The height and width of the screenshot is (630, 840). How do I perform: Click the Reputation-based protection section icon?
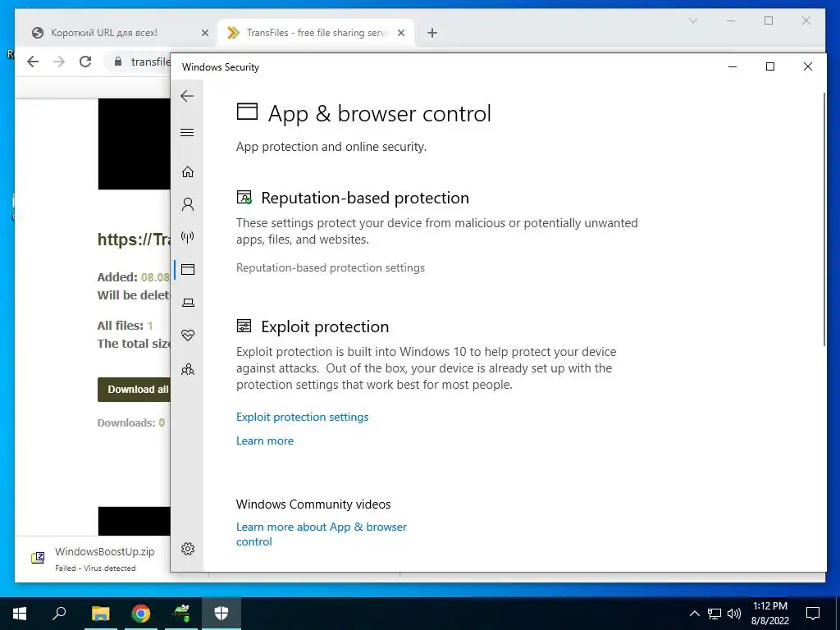click(244, 198)
